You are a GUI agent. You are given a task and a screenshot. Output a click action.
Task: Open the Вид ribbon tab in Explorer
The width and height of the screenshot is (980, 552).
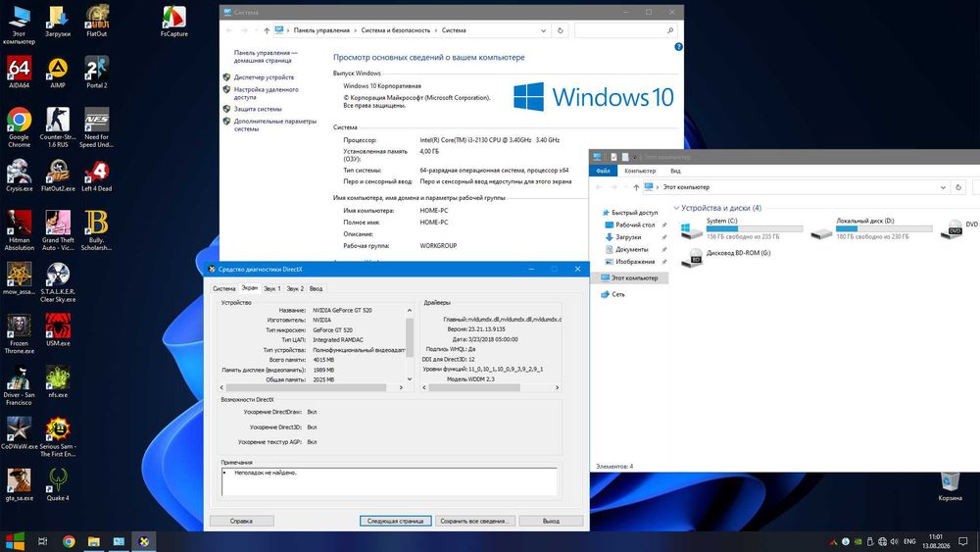point(675,171)
